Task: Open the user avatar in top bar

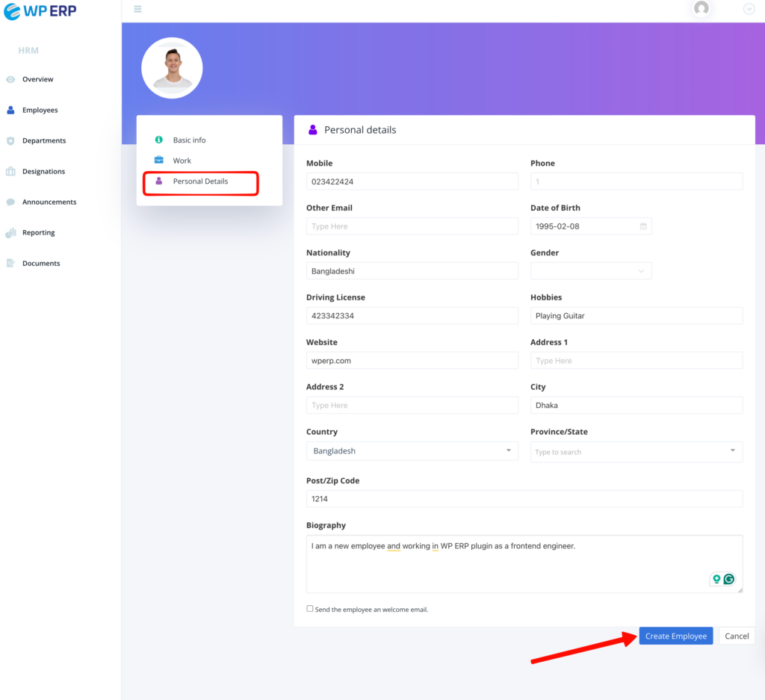Action: (x=701, y=8)
